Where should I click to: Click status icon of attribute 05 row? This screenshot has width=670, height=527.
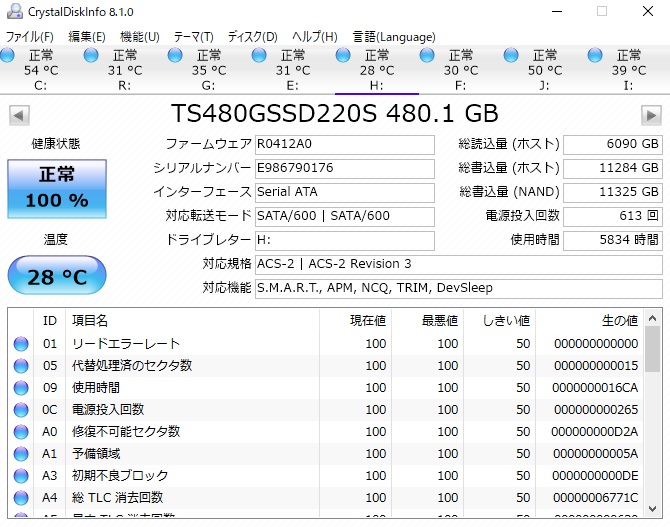[x=21, y=366]
